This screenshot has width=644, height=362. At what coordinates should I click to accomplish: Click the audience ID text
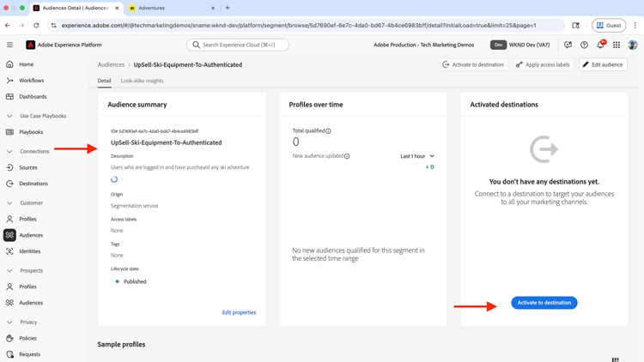click(x=155, y=131)
